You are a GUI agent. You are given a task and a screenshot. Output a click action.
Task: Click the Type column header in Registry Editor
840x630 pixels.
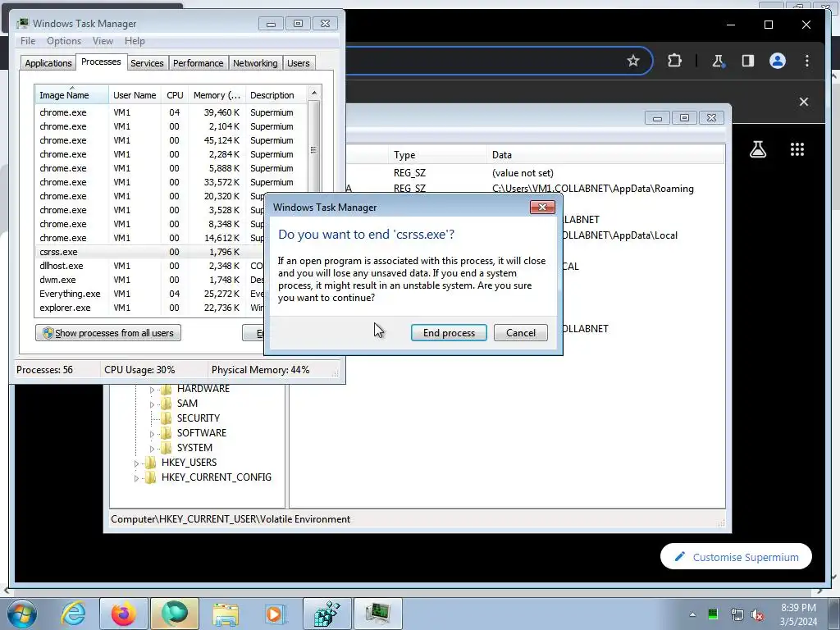pos(438,155)
